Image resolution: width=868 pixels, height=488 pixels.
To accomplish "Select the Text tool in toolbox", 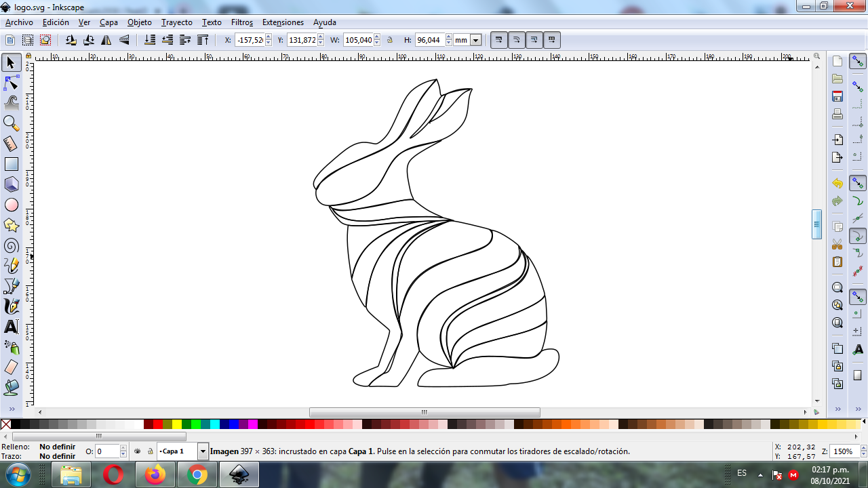I will tap(11, 327).
